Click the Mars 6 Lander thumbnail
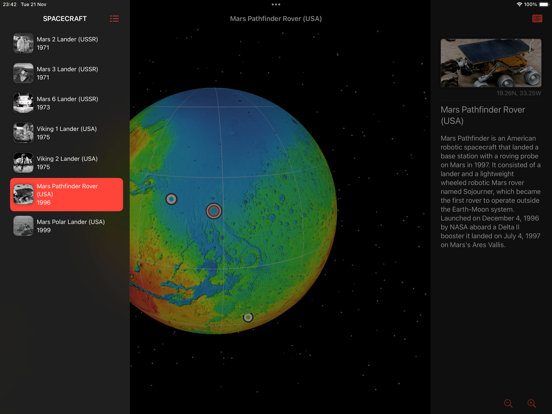 23,103
